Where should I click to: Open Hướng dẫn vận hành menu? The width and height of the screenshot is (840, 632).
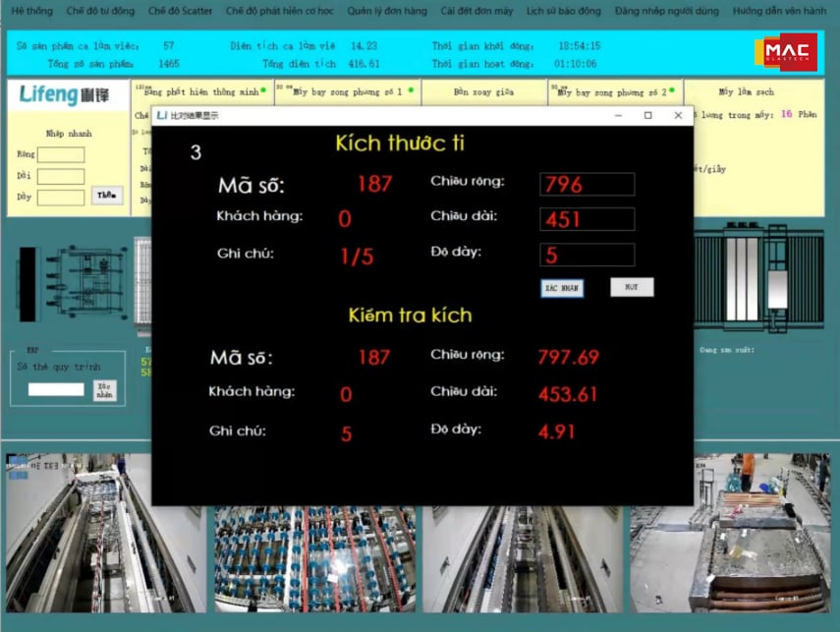coord(779,11)
